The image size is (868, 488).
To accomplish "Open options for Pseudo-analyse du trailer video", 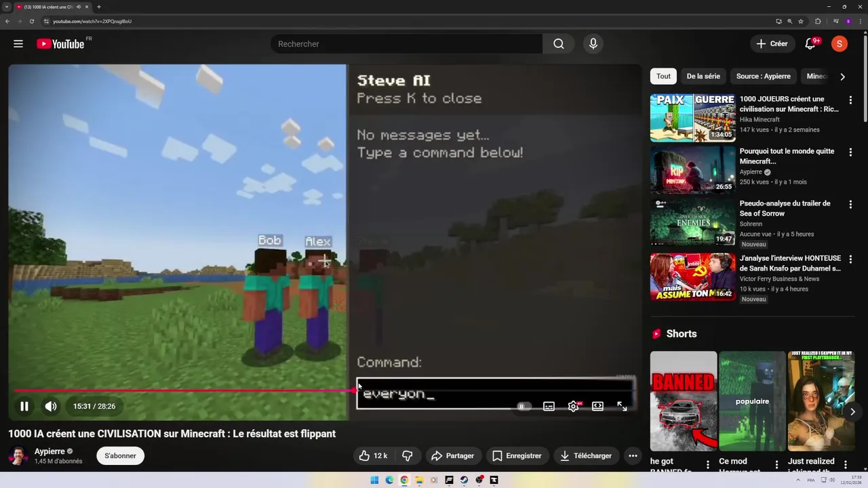I will pos(850,204).
